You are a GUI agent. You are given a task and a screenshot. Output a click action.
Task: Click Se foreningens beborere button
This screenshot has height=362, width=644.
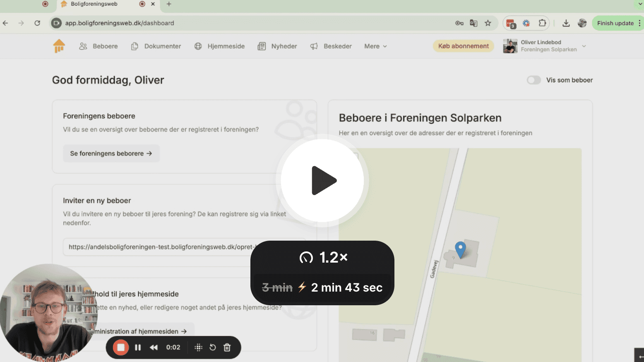tap(111, 153)
